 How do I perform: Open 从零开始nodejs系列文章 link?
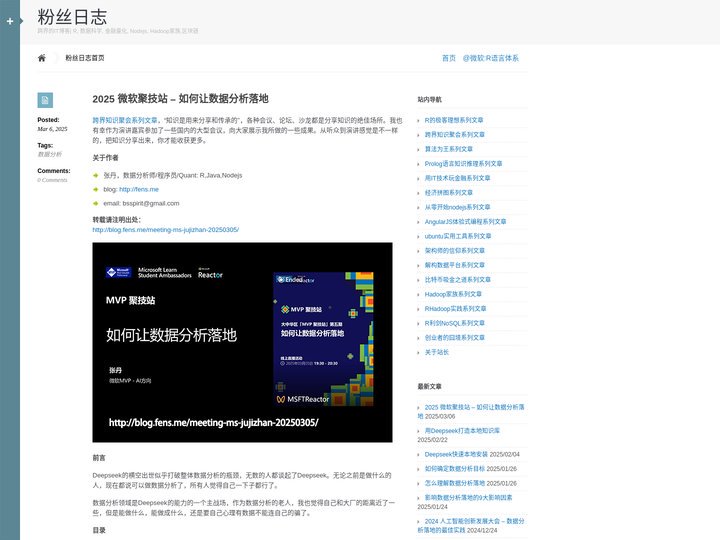coord(457,207)
